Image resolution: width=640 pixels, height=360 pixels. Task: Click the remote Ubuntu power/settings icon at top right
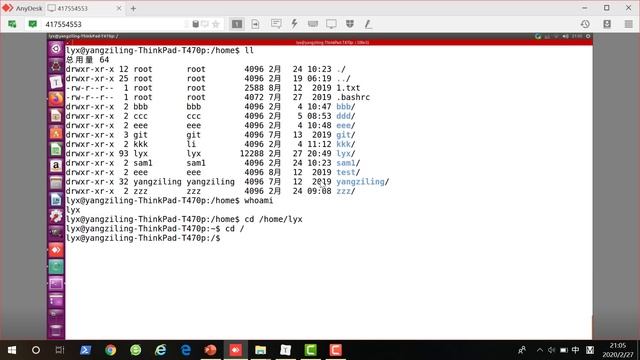(588, 36)
